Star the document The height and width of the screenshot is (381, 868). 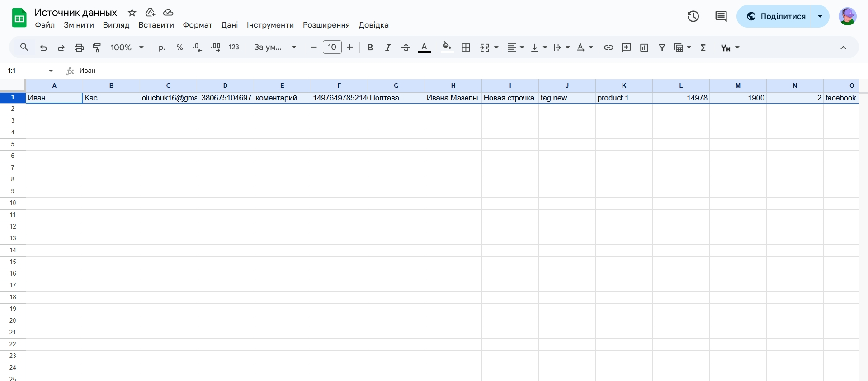click(x=132, y=13)
